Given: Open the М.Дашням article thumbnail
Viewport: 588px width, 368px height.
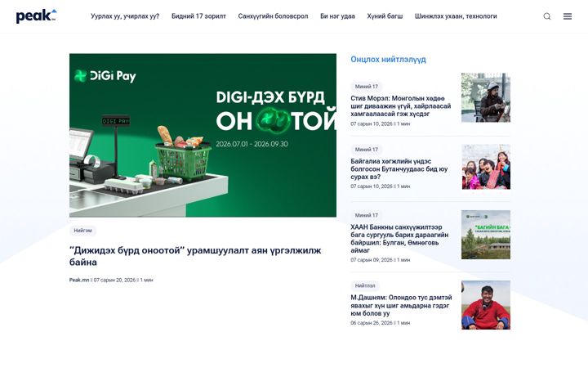Looking at the screenshot, I should pos(486,305).
